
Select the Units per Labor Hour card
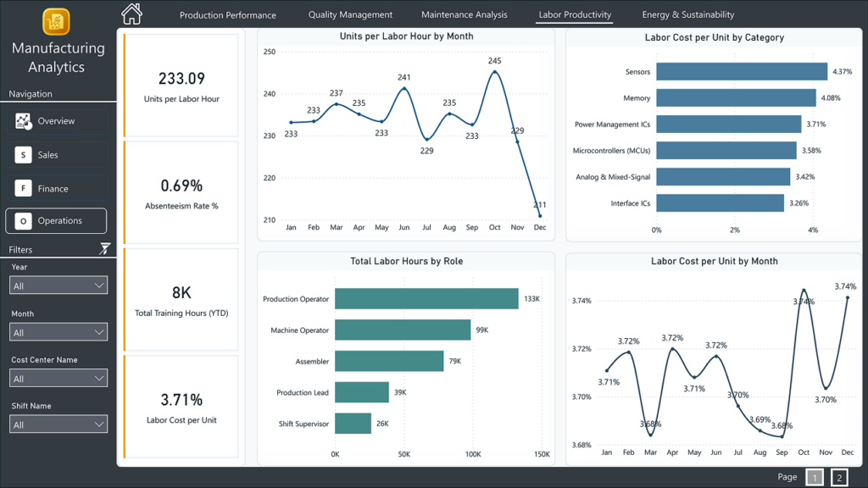181,85
